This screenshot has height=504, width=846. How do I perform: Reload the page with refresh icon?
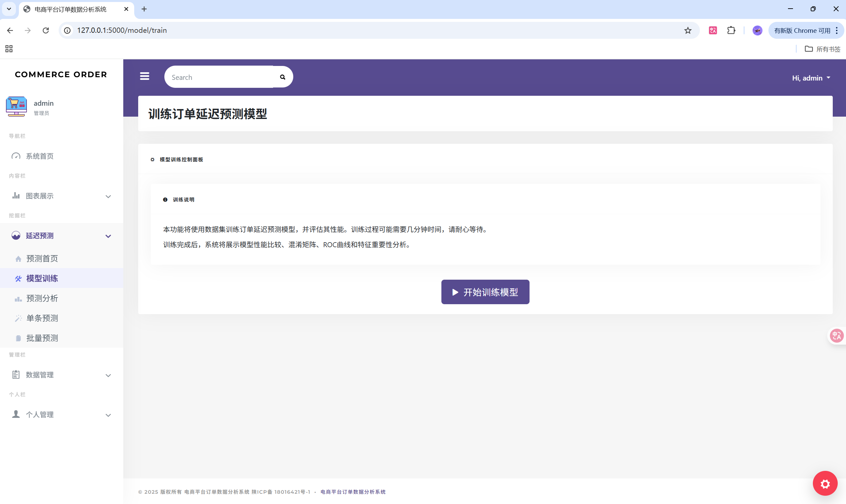(x=46, y=30)
